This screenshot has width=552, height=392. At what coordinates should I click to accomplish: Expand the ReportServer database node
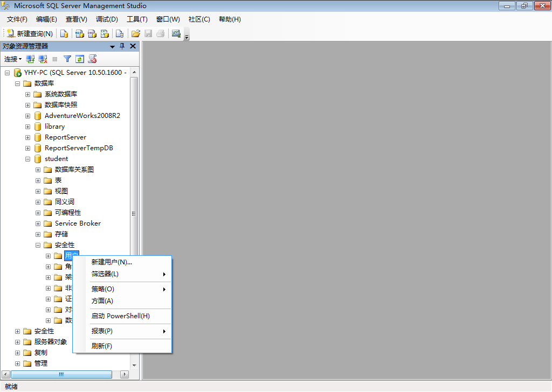[x=27, y=137]
